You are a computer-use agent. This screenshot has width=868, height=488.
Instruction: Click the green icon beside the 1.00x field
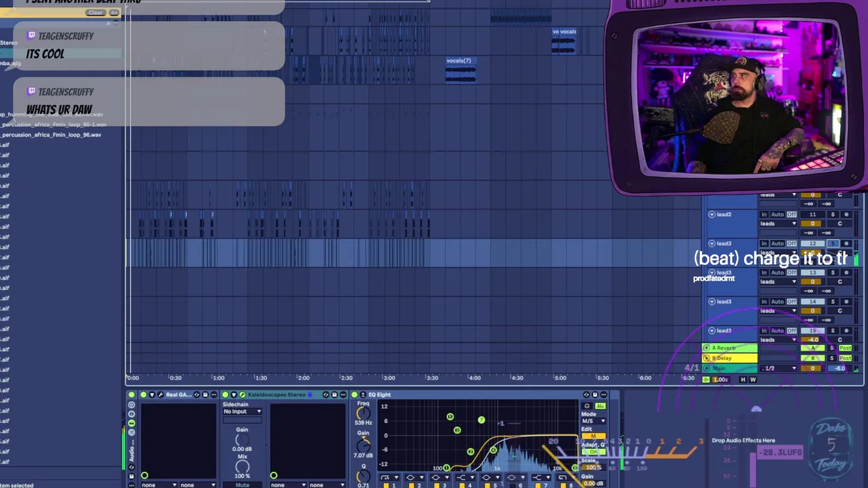[x=706, y=380]
